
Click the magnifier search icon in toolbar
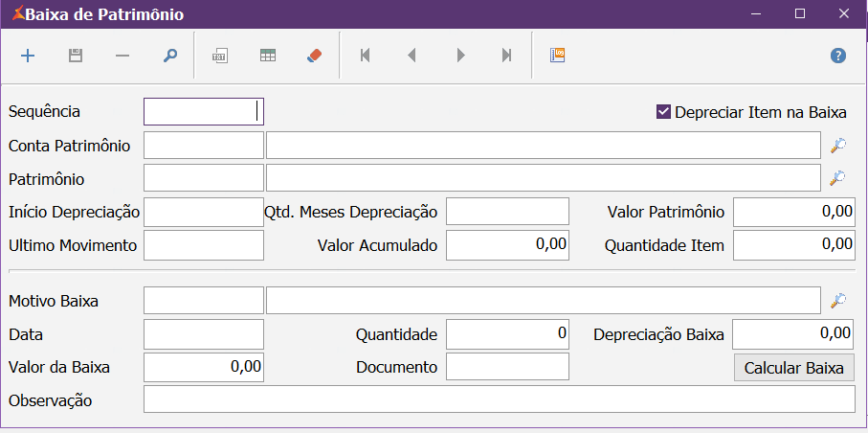pos(169,56)
